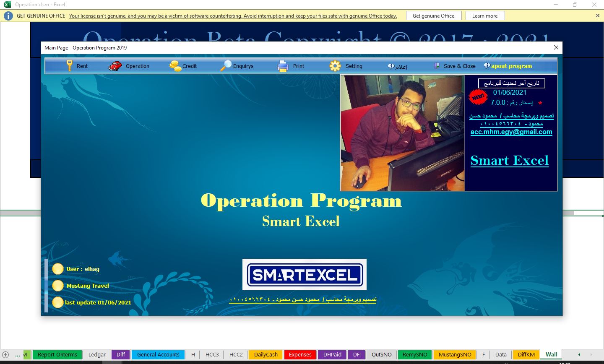
Task: Click the printer icon for Print
Action: point(283,66)
